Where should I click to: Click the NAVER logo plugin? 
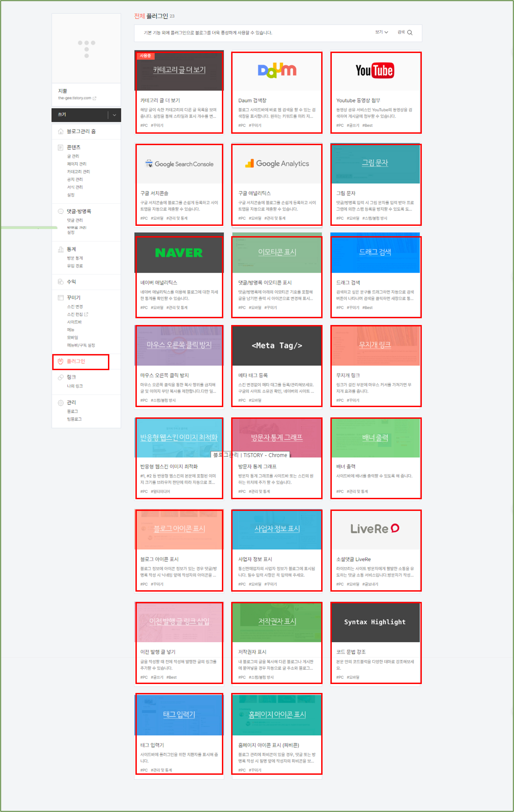(179, 253)
